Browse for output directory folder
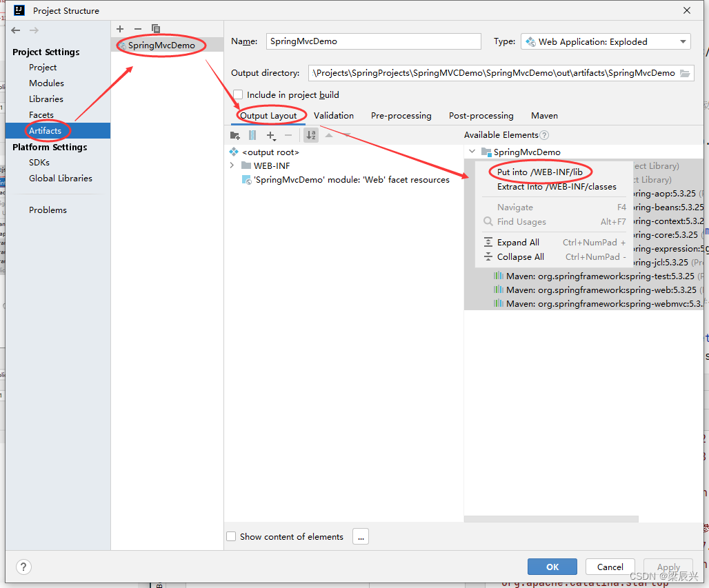Viewport: 709px width, 588px height. click(x=685, y=73)
